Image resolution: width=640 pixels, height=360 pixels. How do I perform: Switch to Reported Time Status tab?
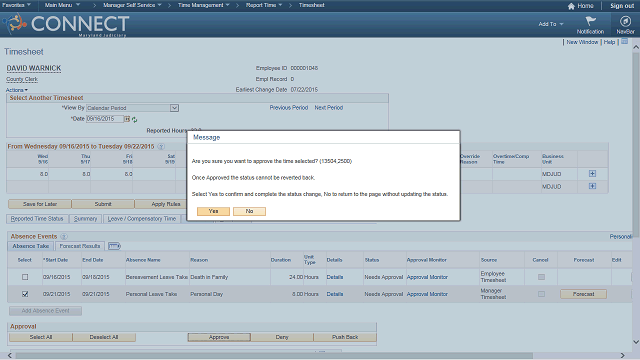[37, 219]
